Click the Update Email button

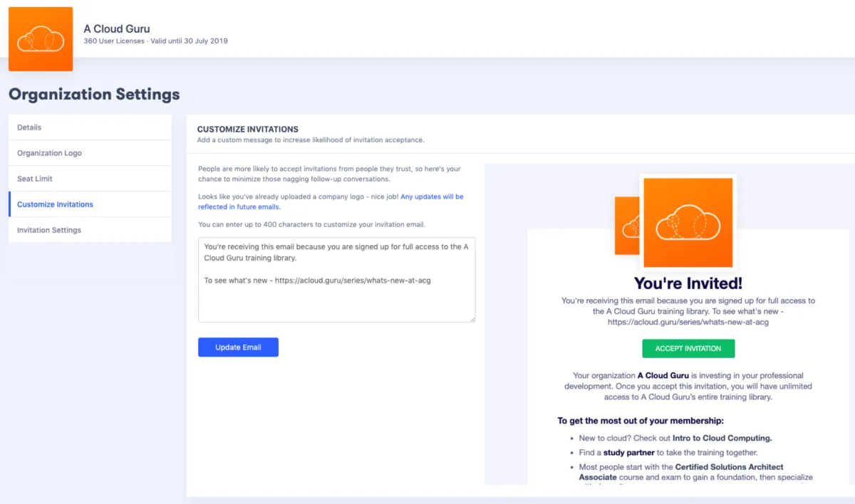coord(238,347)
